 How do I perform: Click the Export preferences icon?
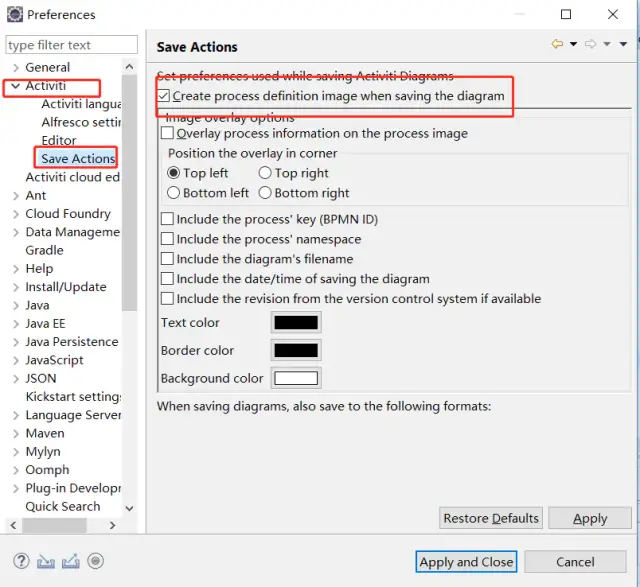(x=71, y=562)
